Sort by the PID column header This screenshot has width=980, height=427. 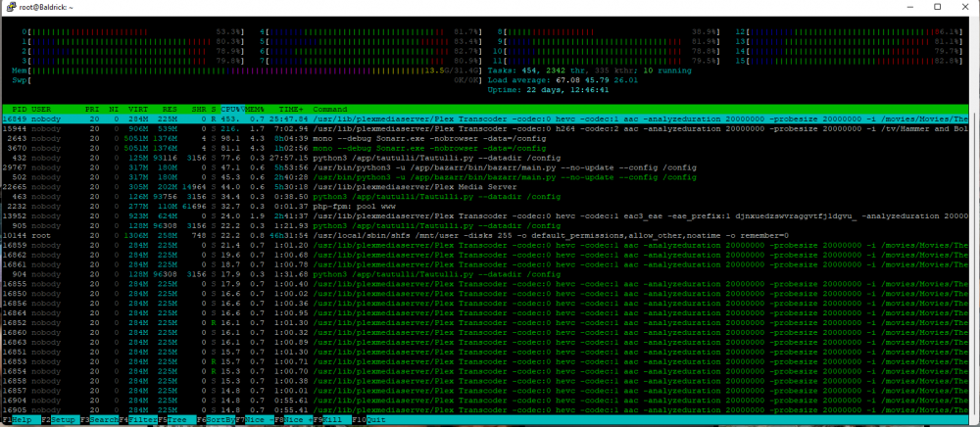click(19, 110)
